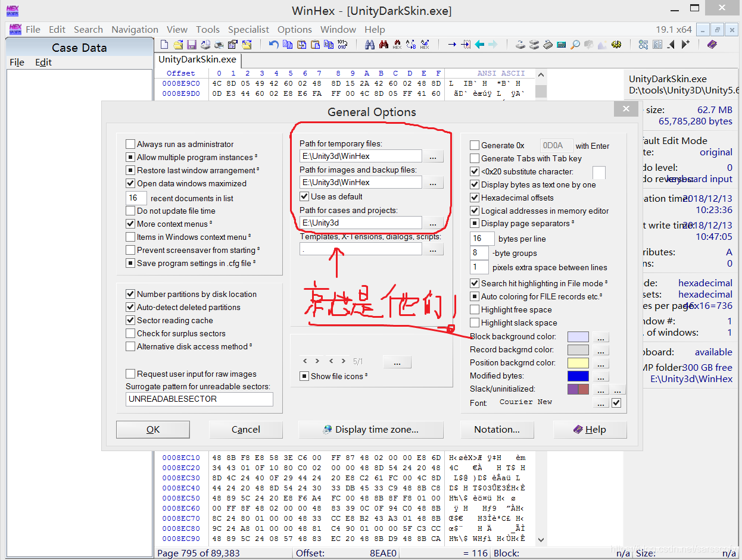The width and height of the screenshot is (742, 560).
Task: Click the Clone Disk icon in toolbar
Action: 520,45
